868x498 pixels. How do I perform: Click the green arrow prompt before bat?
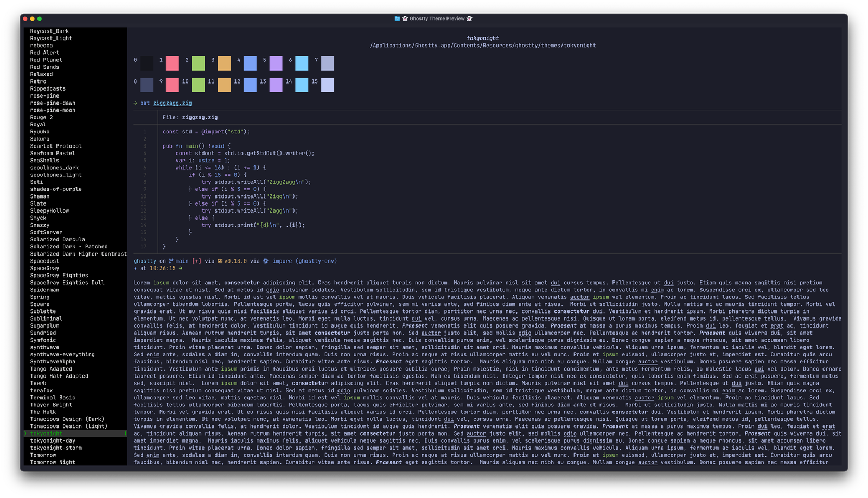pyautogui.click(x=135, y=103)
